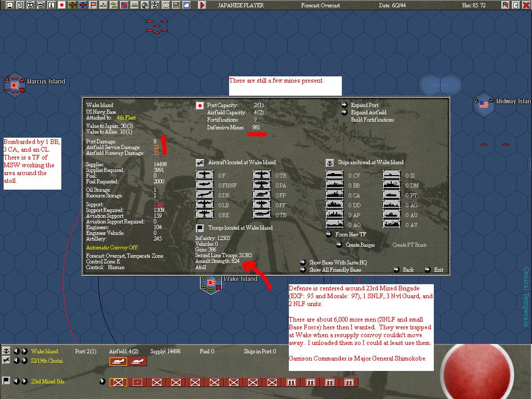
Task: Click Marcus Island base on map
Action: click(14, 85)
